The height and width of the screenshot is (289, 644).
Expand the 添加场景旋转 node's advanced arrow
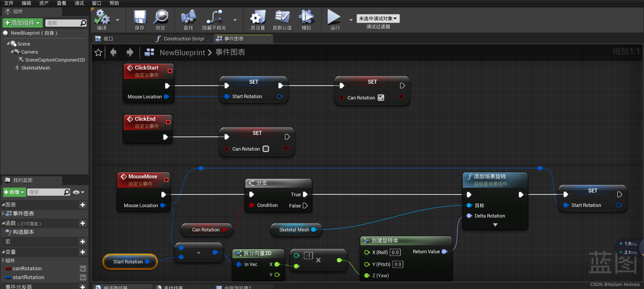(x=495, y=225)
